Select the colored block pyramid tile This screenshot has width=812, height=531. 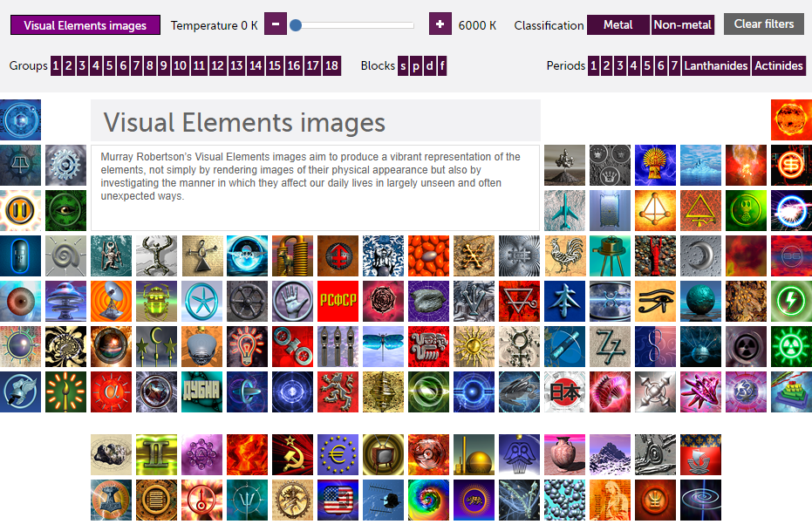click(791, 391)
